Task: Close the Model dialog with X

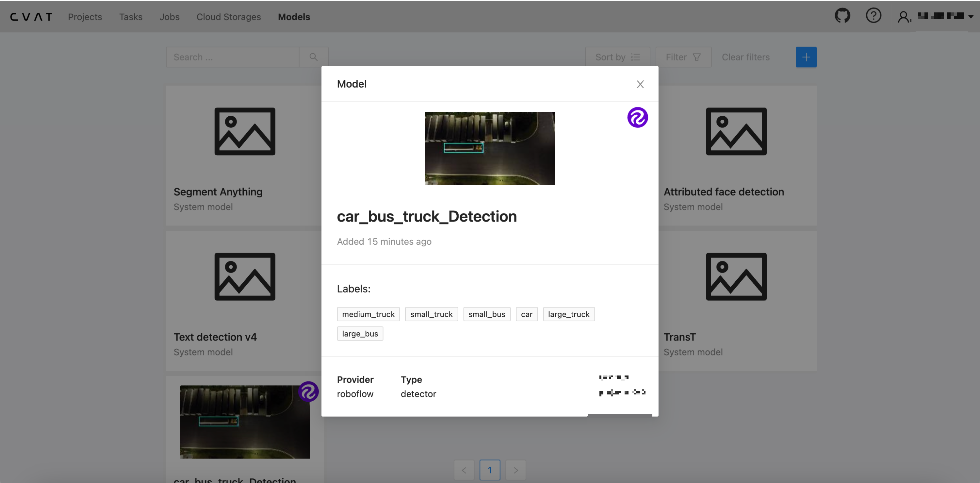Action: coord(640,84)
